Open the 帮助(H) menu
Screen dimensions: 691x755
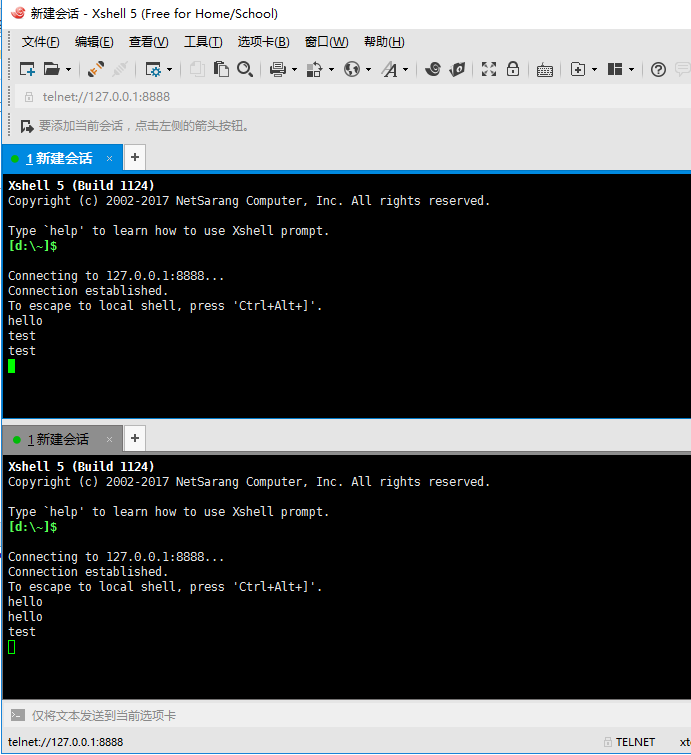[384, 42]
